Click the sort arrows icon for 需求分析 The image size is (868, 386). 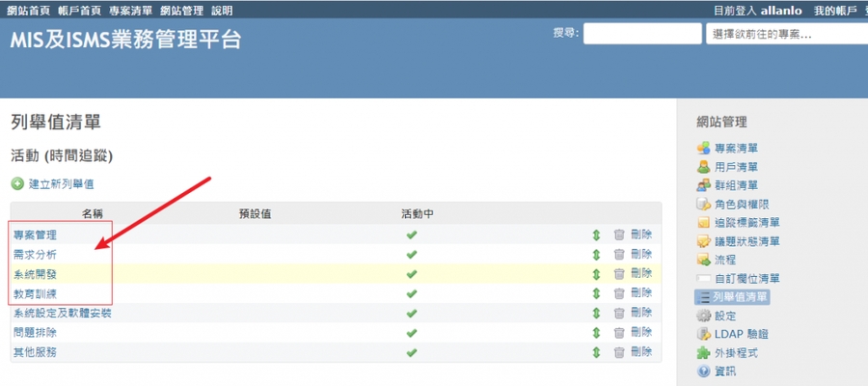(x=596, y=255)
